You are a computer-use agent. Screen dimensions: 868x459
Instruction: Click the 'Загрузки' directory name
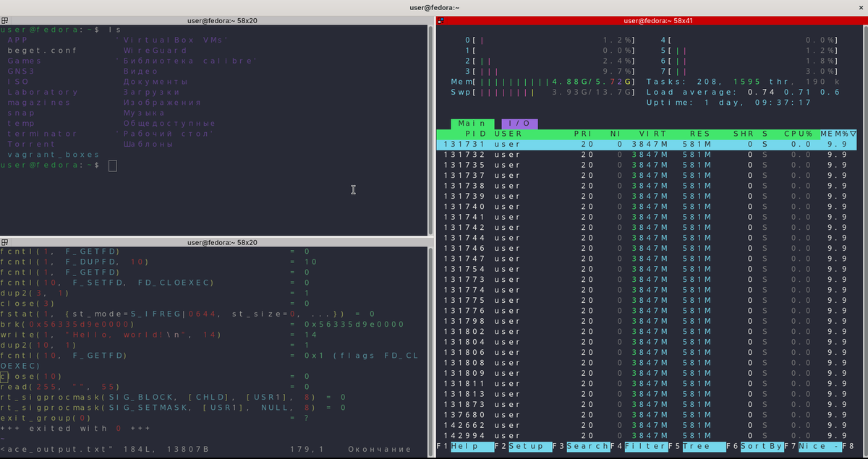click(151, 93)
